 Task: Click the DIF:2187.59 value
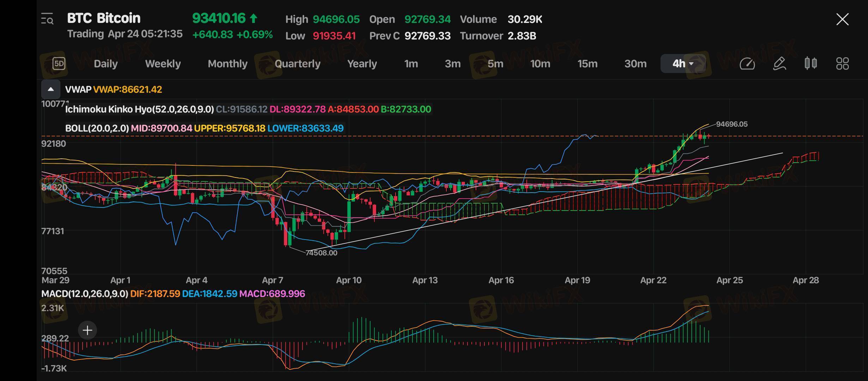pos(155,294)
